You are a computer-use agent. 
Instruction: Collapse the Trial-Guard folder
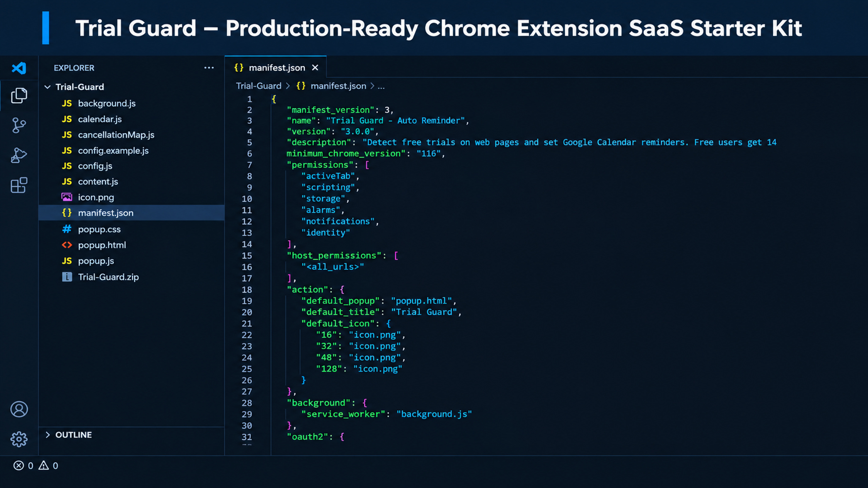click(x=47, y=87)
